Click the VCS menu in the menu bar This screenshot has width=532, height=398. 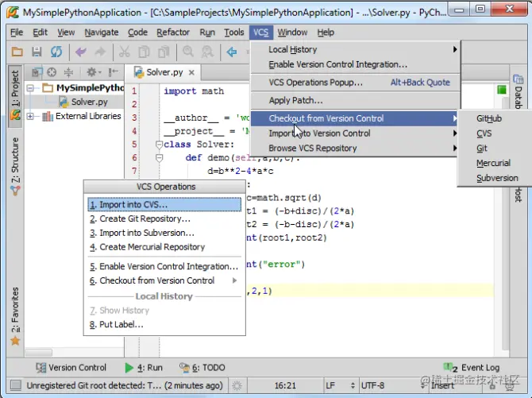[x=260, y=33]
